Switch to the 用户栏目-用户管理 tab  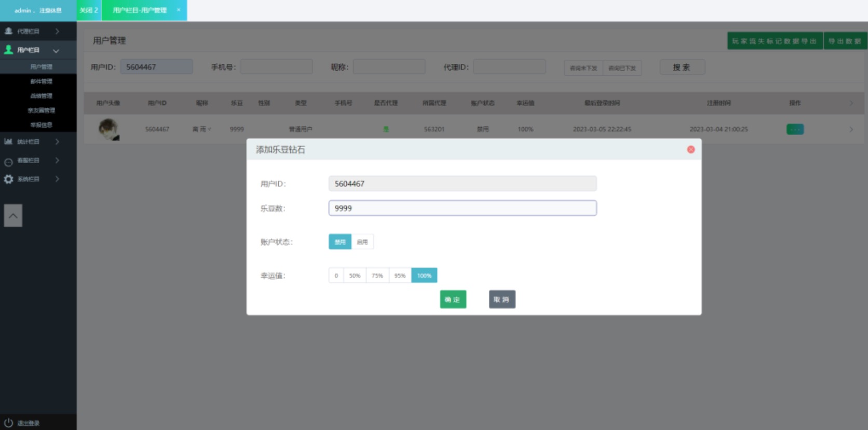click(x=140, y=10)
